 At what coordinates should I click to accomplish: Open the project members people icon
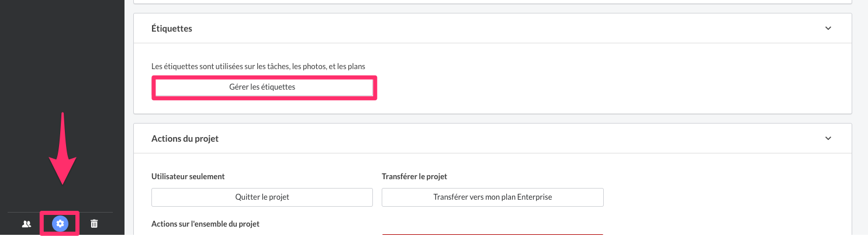[26, 224]
